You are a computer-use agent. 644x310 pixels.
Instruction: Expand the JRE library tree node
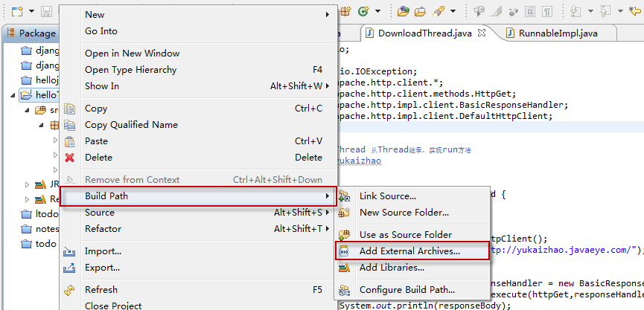(x=28, y=184)
